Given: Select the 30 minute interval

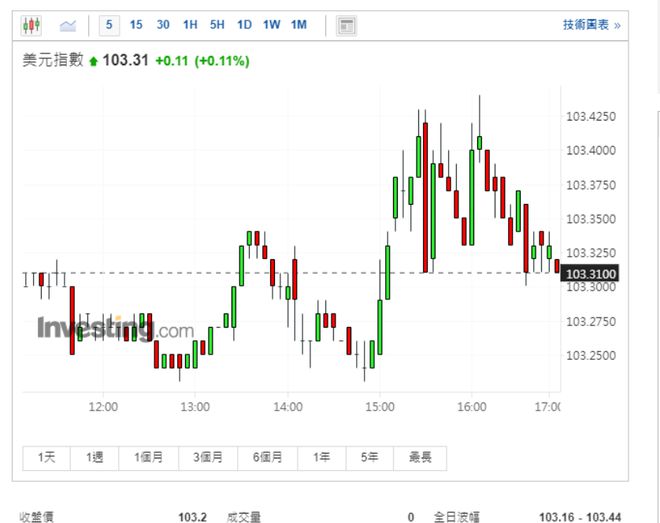Looking at the screenshot, I should tap(163, 25).
